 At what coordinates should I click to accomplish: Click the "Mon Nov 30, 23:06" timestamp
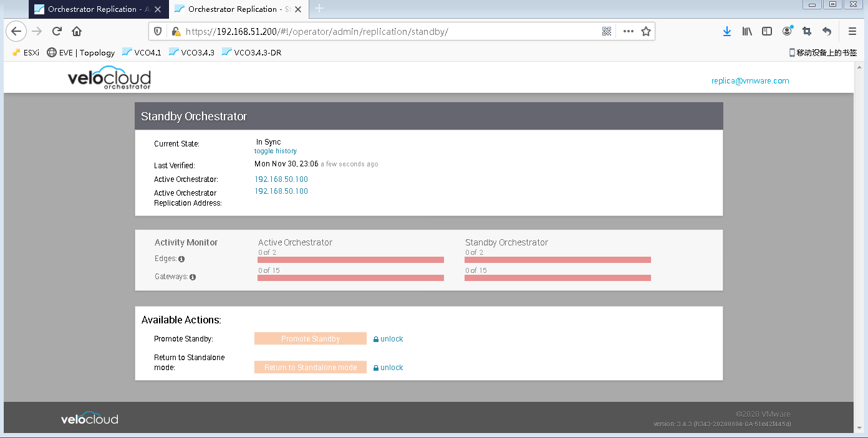[287, 164]
